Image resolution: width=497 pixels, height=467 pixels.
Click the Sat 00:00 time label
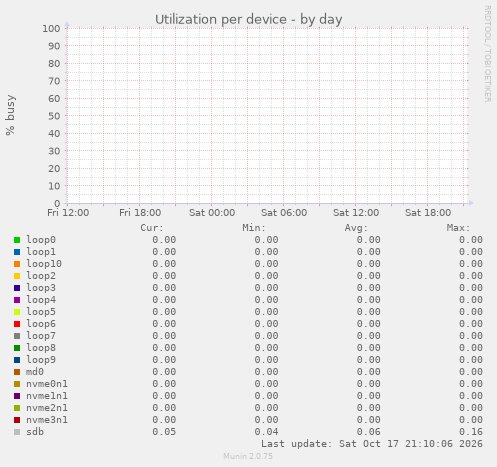point(212,213)
